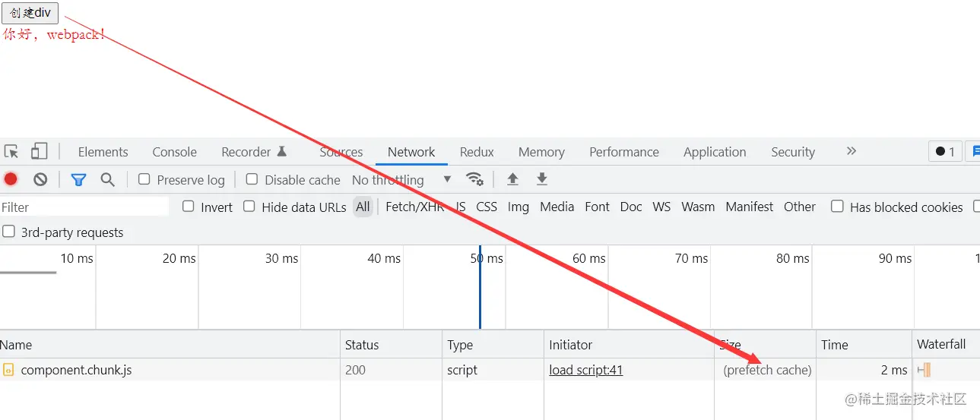Enable the Disable cache checkbox
The image size is (980, 420).
[x=252, y=179]
